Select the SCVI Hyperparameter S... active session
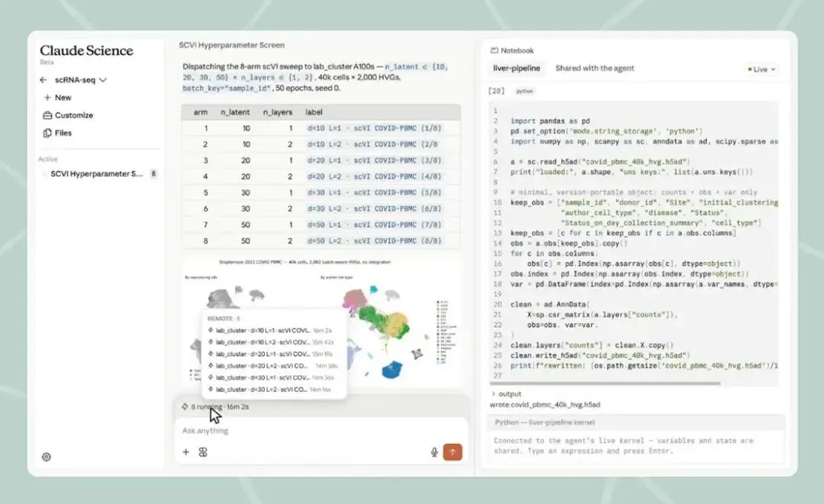The height and width of the screenshot is (504, 824). point(97,174)
